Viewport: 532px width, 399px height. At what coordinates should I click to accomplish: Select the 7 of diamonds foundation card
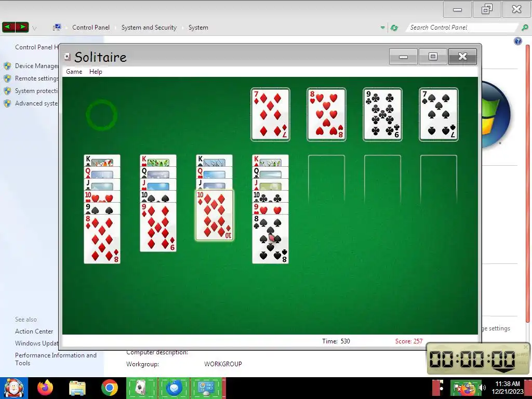(x=270, y=114)
